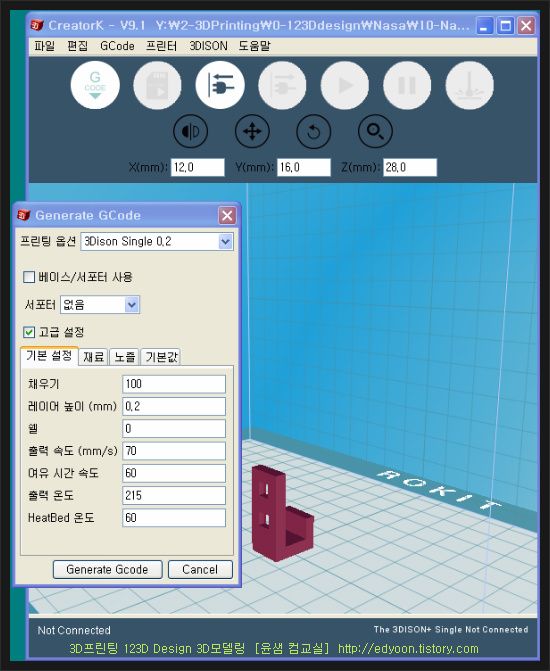Select the move model arrows tool
This screenshot has height=671, width=550.
pyautogui.click(x=252, y=131)
